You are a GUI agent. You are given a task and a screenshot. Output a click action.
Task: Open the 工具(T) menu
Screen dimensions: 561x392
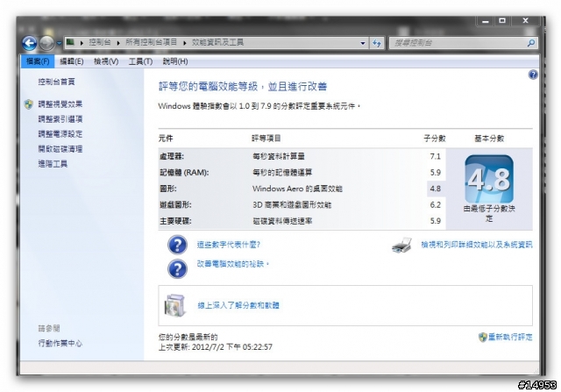pyautogui.click(x=140, y=61)
